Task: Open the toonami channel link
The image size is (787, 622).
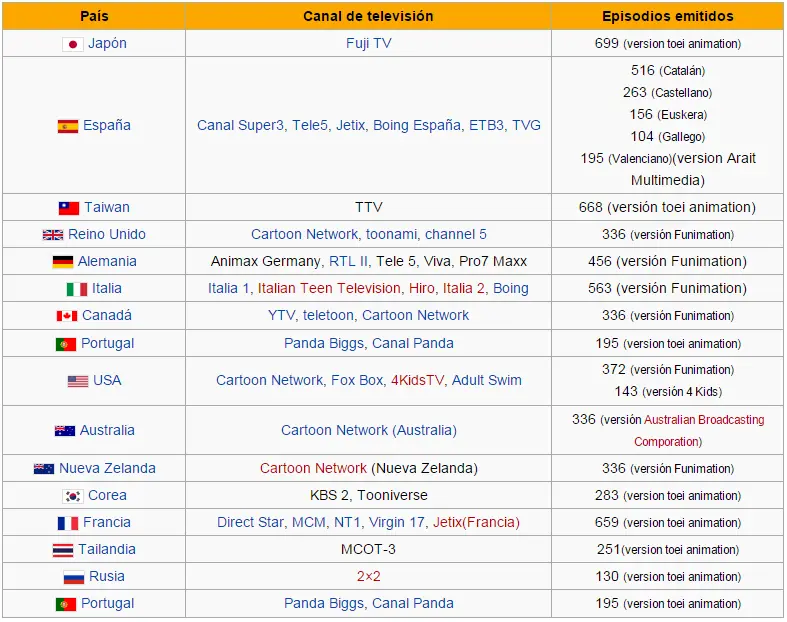Action: [391, 234]
